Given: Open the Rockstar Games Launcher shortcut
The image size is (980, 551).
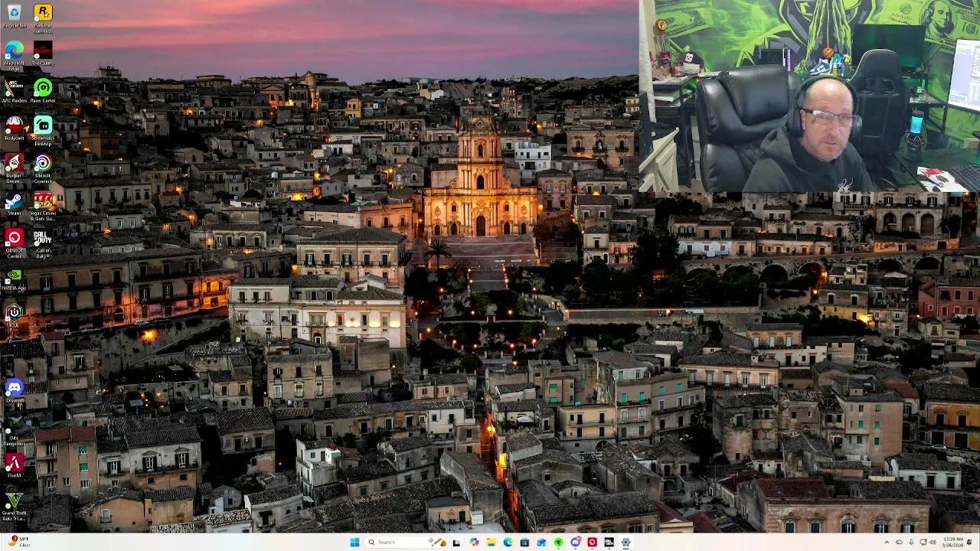Looking at the screenshot, I should (x=43, y=13).
